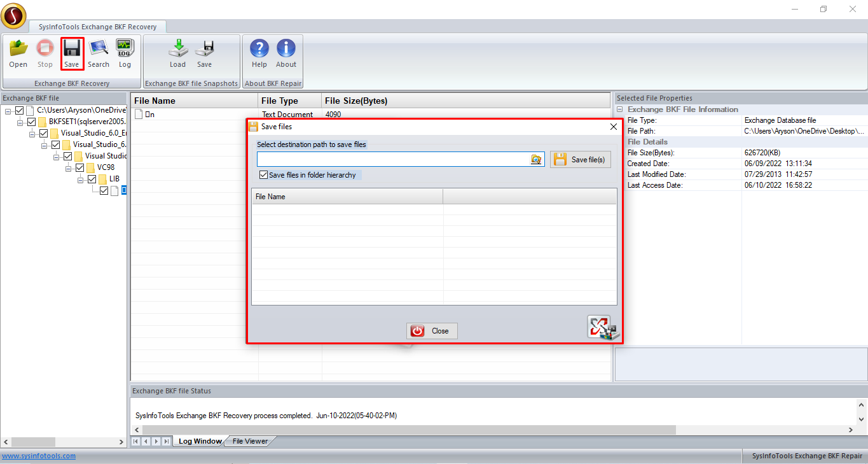The image size is (868, 464).
Task: Collapse the BKFSET1(sqlserver2005 tree node
Action: click(x=20, y=122)
